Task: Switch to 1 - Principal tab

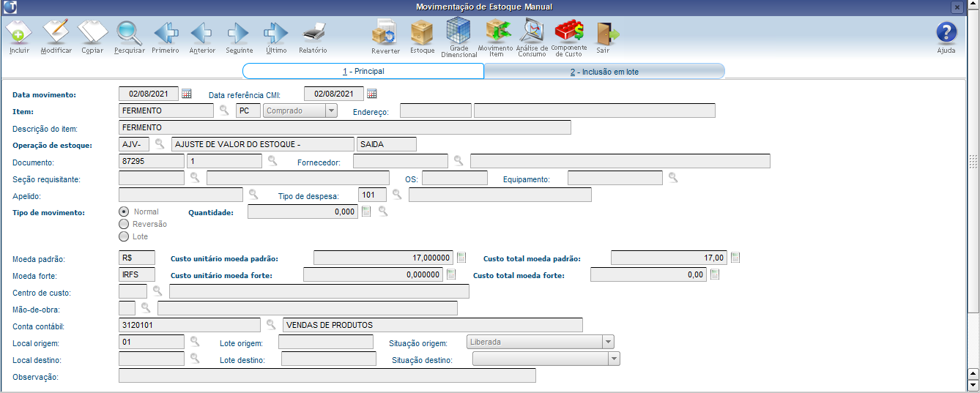Action: click(363, 71)
